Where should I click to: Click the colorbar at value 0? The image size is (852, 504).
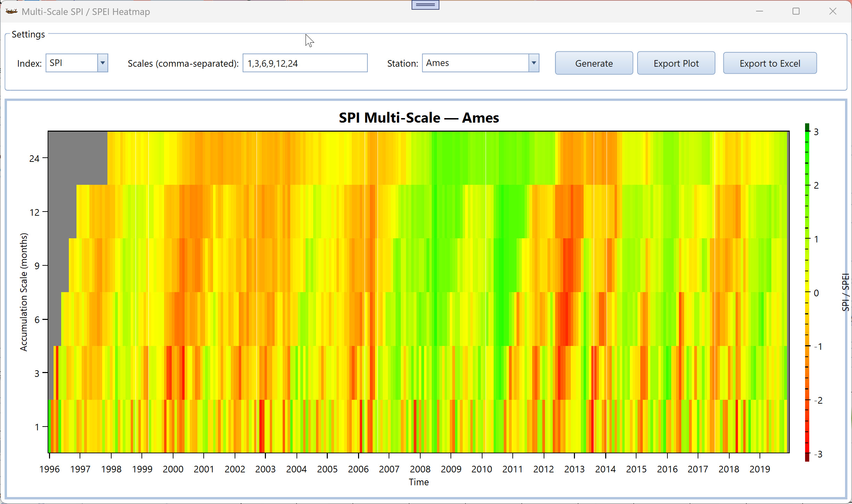(807, 293)
